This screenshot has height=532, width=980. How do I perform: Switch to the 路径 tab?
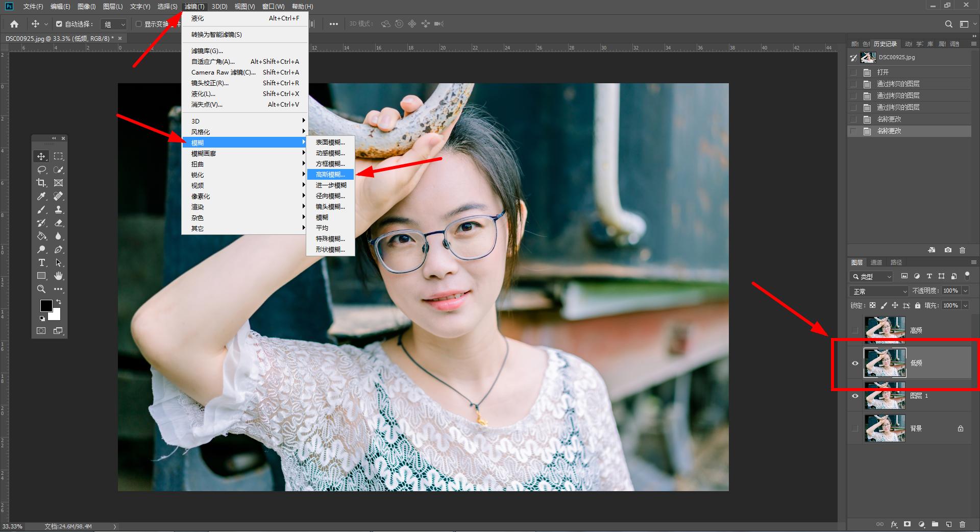[x=896, y=262]
